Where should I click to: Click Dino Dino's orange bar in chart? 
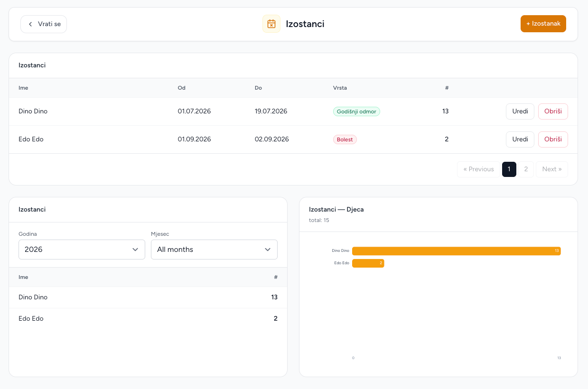coord(456,251)
